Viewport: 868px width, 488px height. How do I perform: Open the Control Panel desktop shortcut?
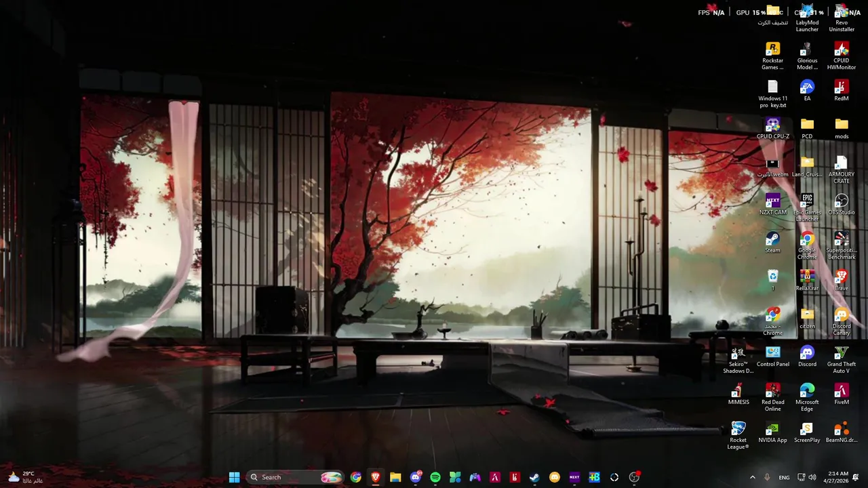pos(772,356)
